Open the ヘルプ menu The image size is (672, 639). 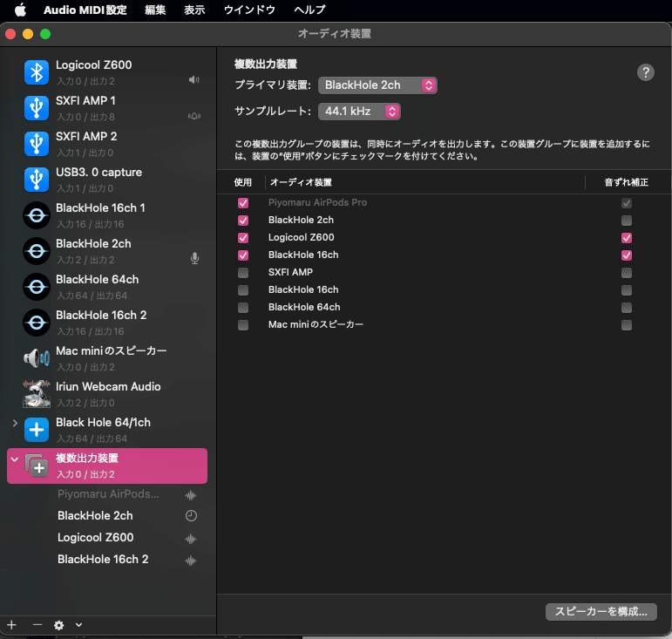coord(310,10)
